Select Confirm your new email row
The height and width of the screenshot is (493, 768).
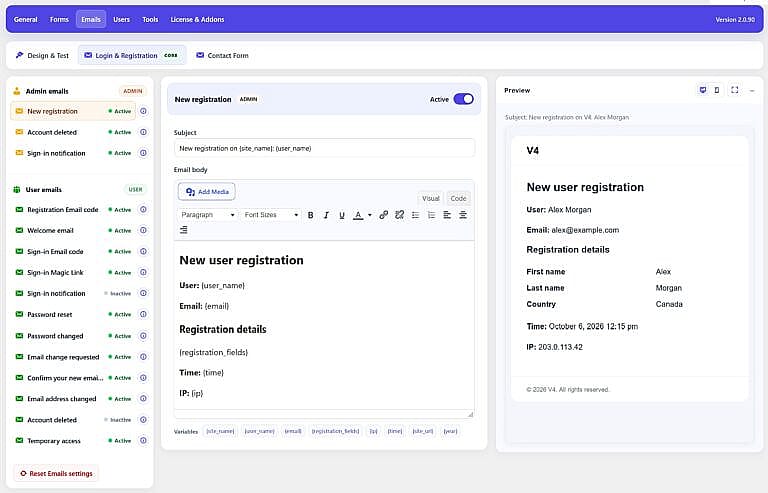point(73,378)
